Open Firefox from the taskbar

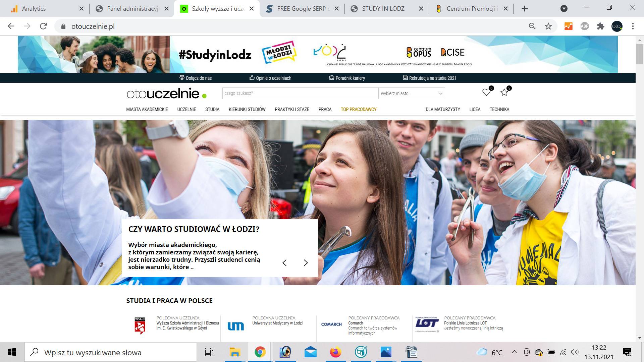coord(335,352)
